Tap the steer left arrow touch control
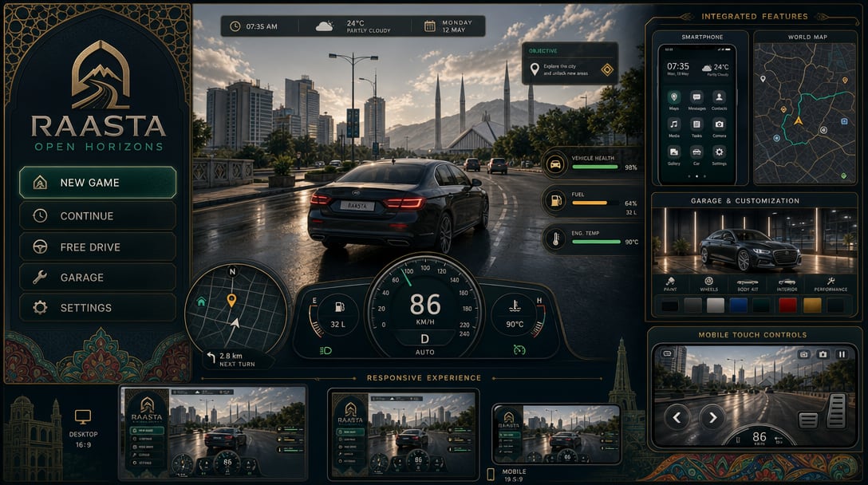Screen dimensions: 868x485 coord(677,417)
